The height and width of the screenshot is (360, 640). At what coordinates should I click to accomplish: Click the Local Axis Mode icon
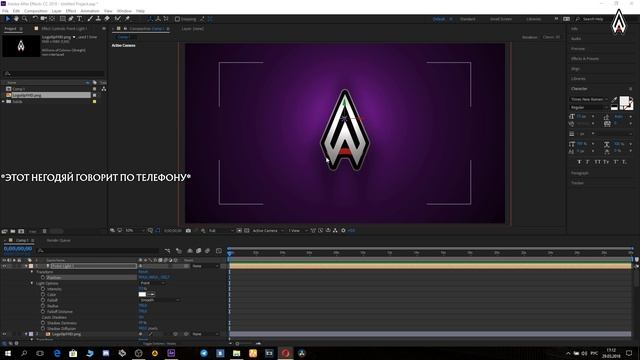click(x=150, y=19)
